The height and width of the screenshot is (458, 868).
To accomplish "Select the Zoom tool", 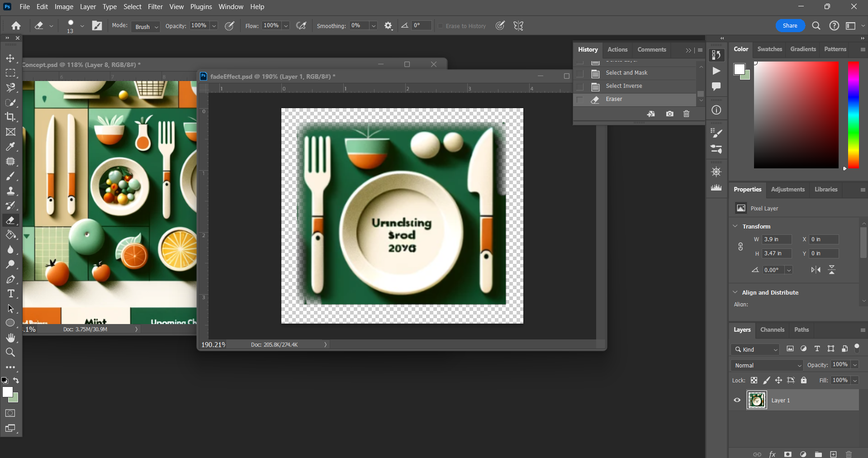I will (10, 352).
